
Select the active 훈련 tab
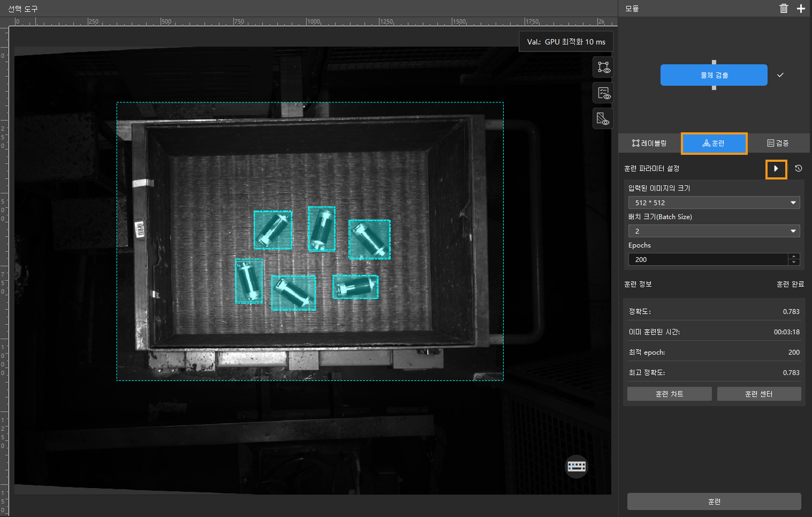tap(714, 143)
